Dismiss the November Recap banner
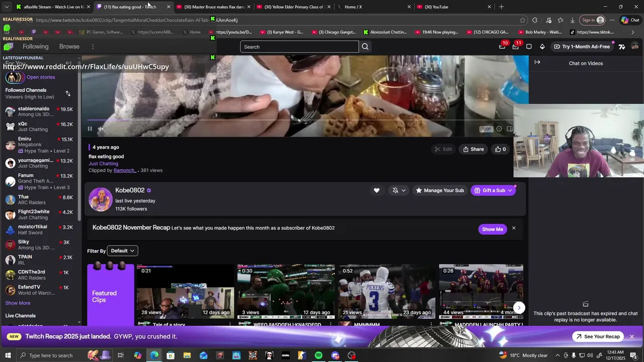Screen dimensions: 644x362 514,228
